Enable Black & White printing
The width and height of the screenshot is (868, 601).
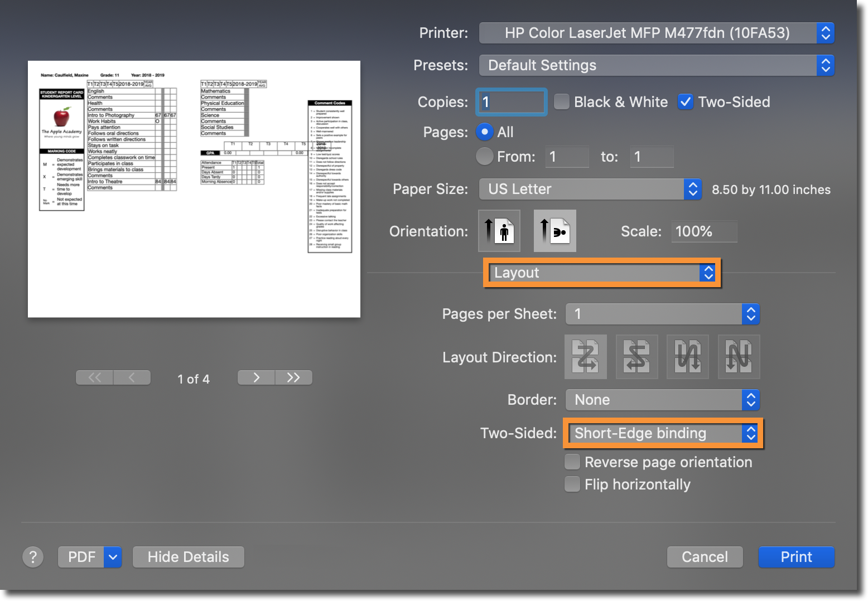point(562,102)
